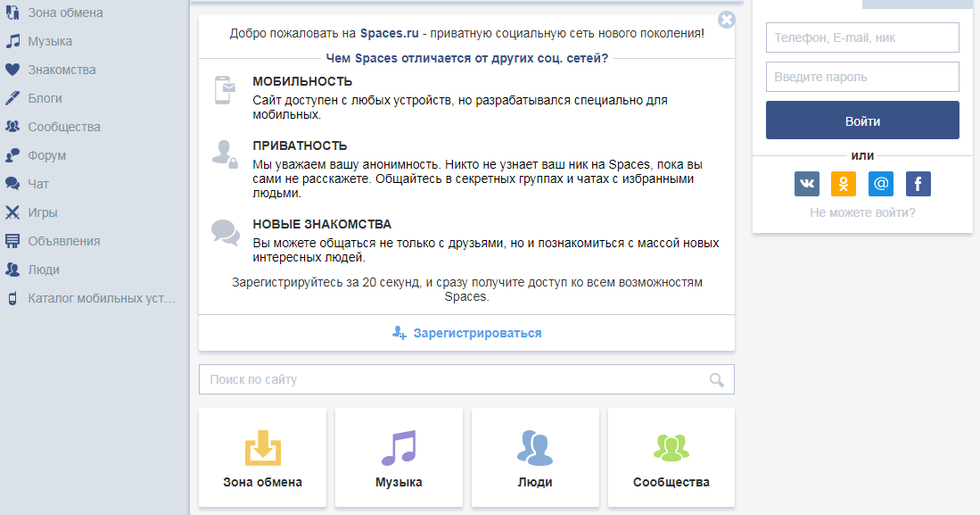Click the Форум sidebar icon
Viewport: 980px width, 515px height.
coord(12,155)
